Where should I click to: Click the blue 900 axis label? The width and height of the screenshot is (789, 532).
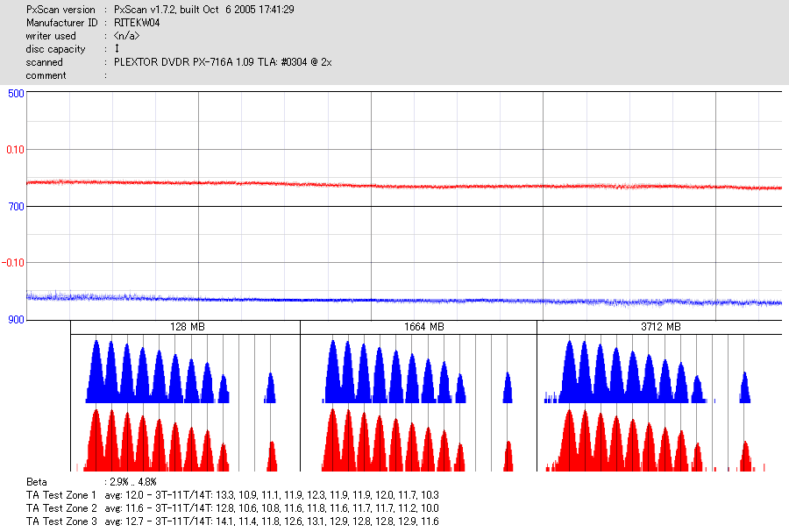pos(16,320)
